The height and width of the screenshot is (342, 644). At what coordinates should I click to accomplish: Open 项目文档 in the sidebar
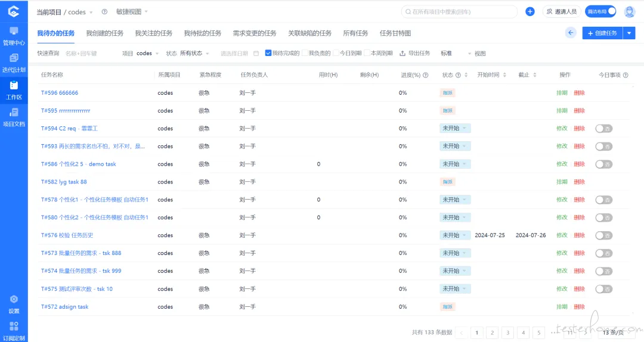[x=14, y=117]
